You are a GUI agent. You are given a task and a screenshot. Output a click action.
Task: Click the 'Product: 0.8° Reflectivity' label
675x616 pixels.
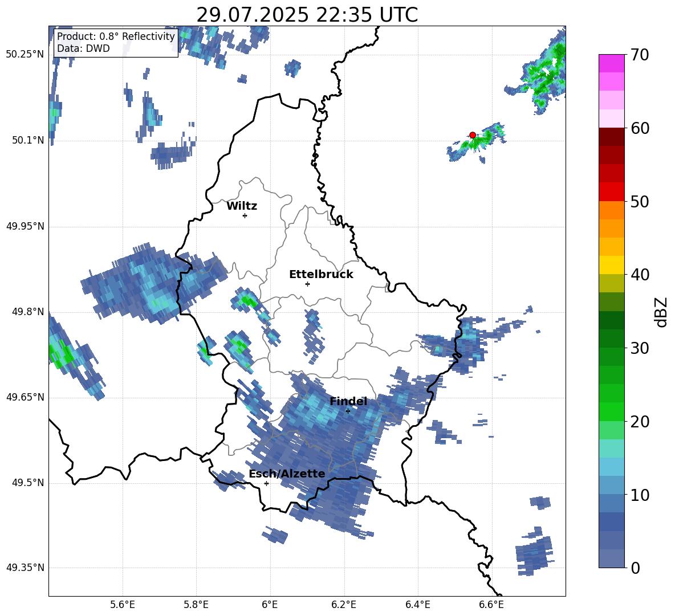pyautogui.click(x=116, y=36)
